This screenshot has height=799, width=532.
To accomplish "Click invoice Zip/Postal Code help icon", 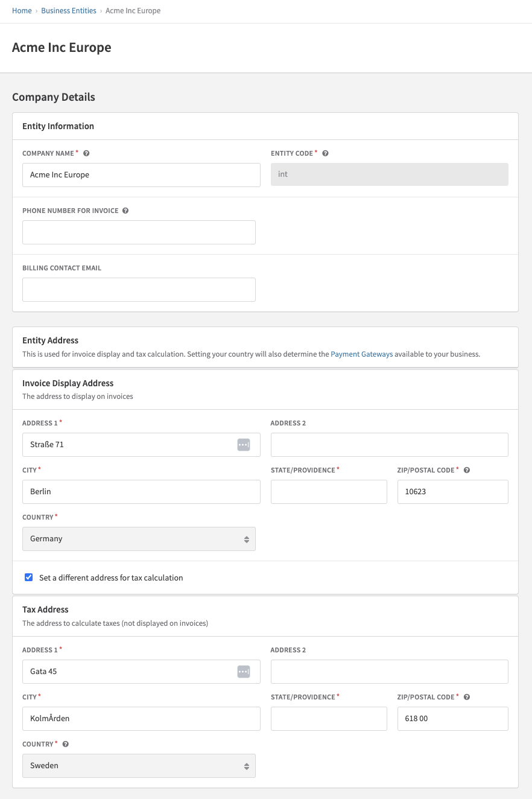I will coord(467,470).
